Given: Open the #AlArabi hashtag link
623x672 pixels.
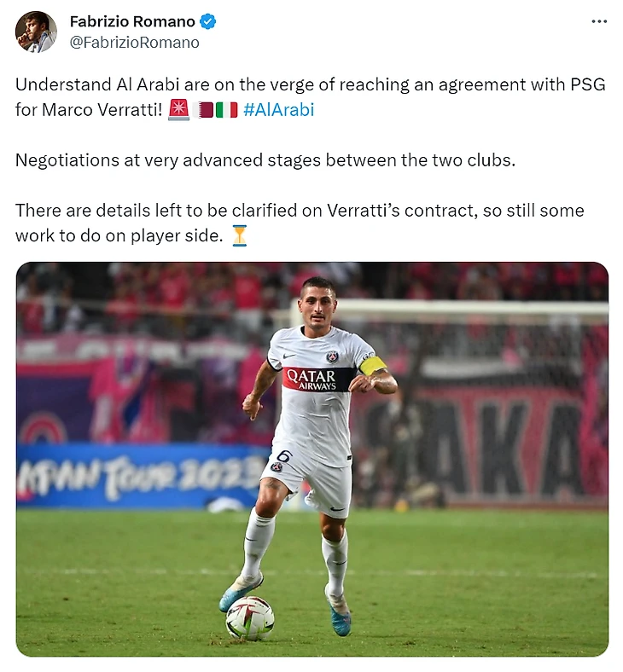Looking at the screenshot, I should (x=279, y=110).
